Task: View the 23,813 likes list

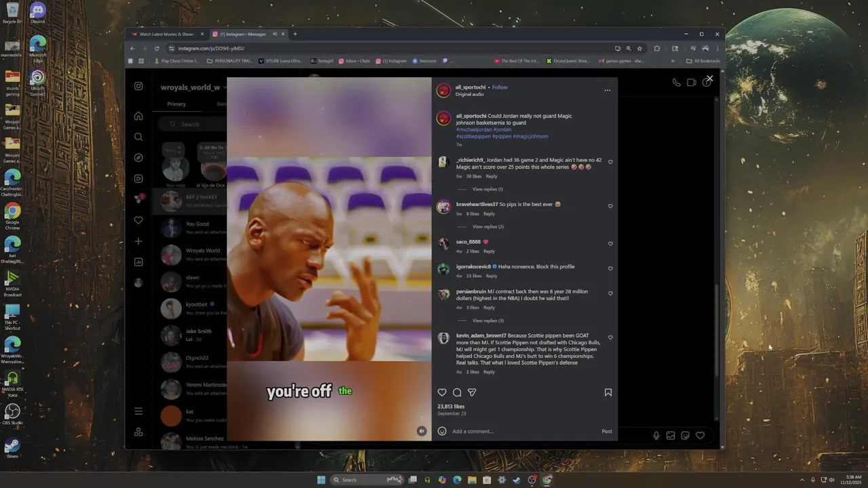Action: pos(451,407)
